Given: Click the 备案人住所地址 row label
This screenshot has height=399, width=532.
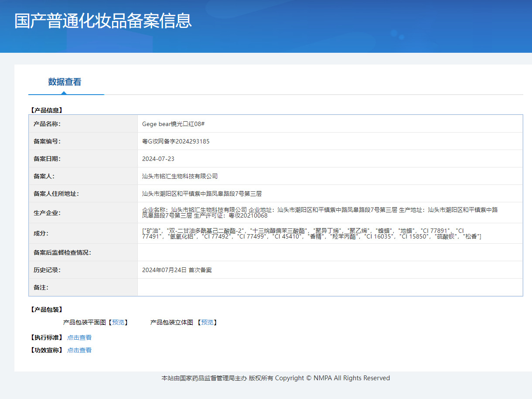Looking at the screenshot, I should tap(56, 194).
